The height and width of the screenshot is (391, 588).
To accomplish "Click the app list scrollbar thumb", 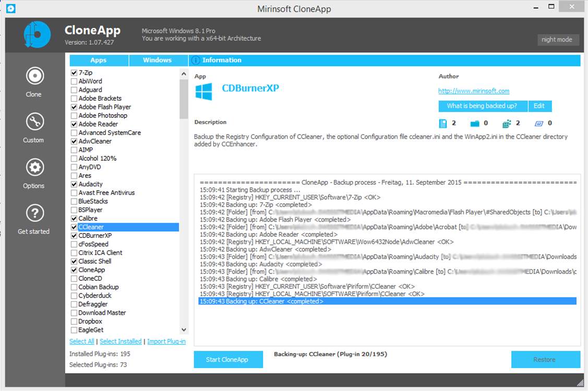I will click(184, 99).
